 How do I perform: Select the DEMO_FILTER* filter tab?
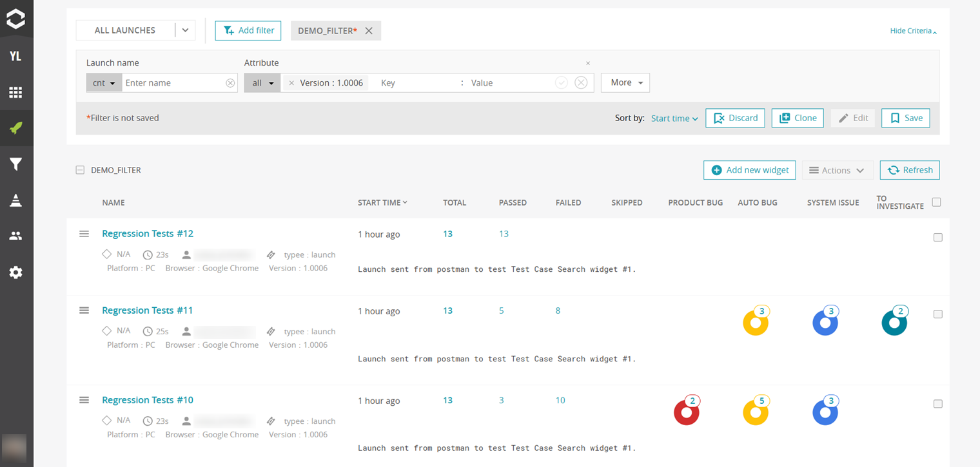tap(327, 30)
